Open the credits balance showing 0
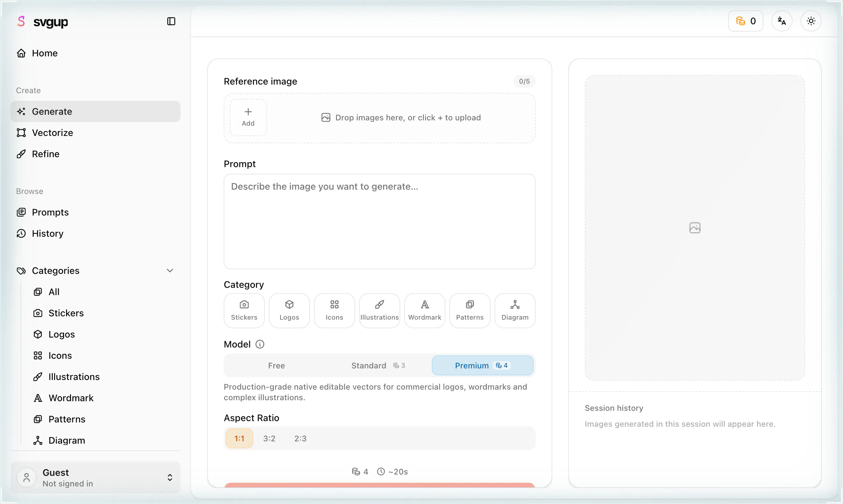This screenshot has height=504, width=843. [745, 21]
